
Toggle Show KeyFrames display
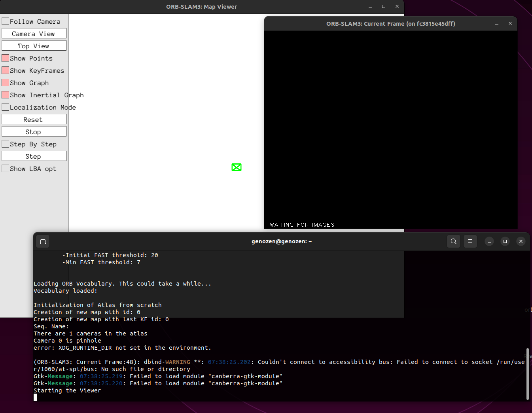5,70
